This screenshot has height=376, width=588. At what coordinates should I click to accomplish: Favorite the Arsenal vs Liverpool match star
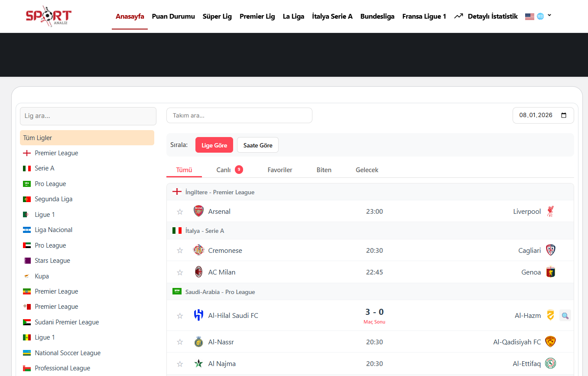coord(180,212)
